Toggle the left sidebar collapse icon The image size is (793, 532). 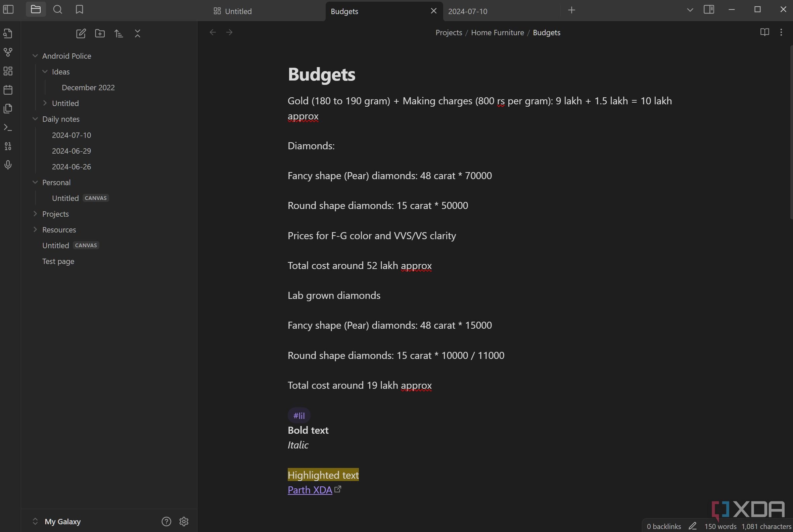pyautogui.click(x=8, y=9)
